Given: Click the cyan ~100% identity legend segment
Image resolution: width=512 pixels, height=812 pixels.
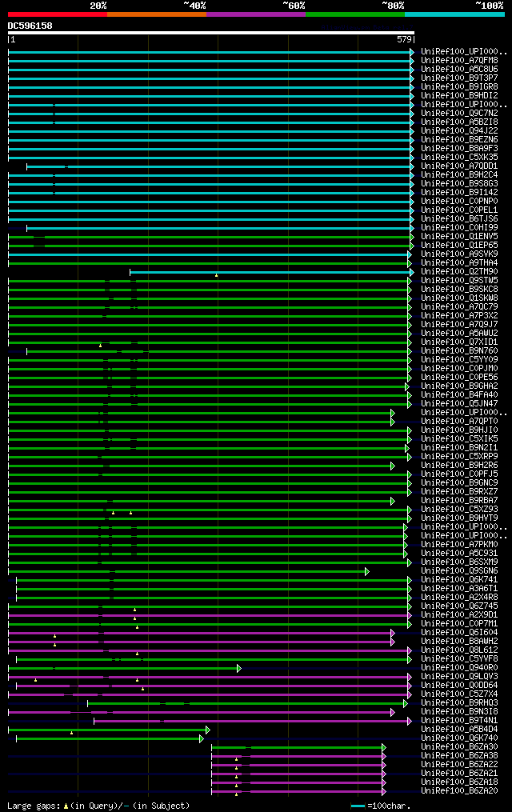Looking at the screenshot, I should (454, 14).
